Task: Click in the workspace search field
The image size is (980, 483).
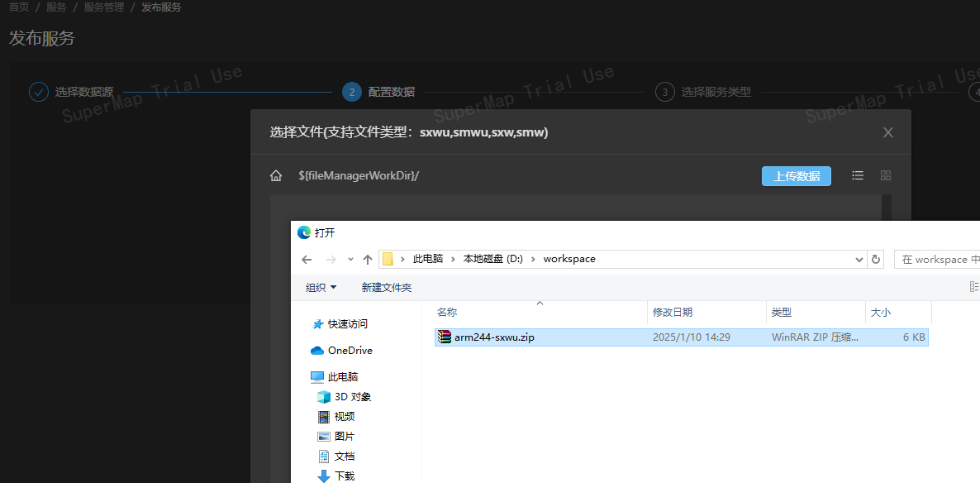Action: tap(938, 260)
